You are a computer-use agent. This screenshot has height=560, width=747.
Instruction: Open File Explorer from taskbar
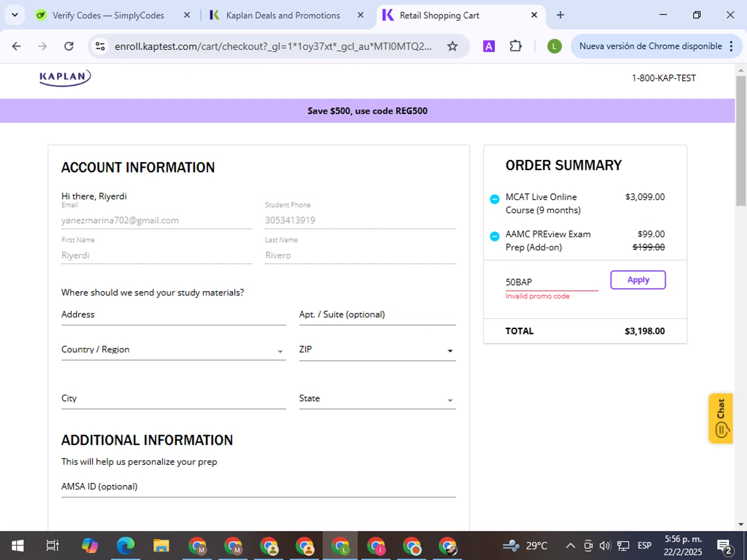click(x=161, y=546)
